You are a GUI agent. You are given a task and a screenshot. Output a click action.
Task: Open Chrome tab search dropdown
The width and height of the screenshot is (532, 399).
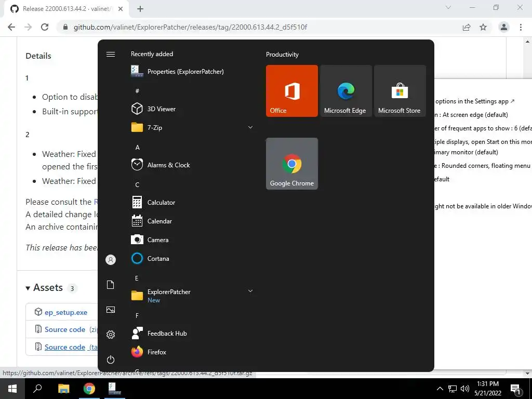(448, 7)
